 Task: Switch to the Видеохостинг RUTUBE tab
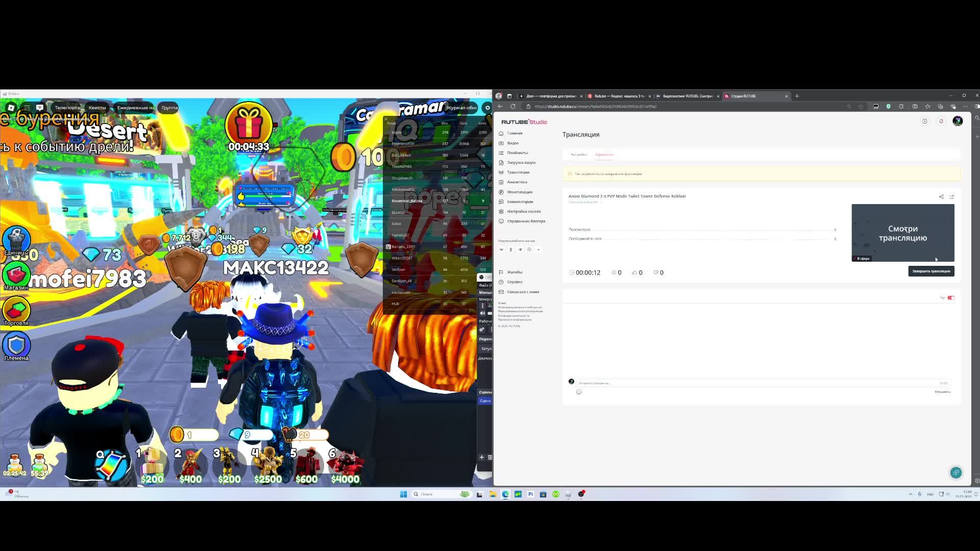[688, 96]
